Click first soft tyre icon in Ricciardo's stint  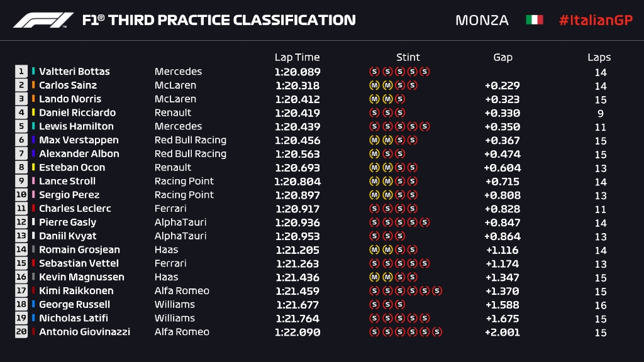coord(374,113)
